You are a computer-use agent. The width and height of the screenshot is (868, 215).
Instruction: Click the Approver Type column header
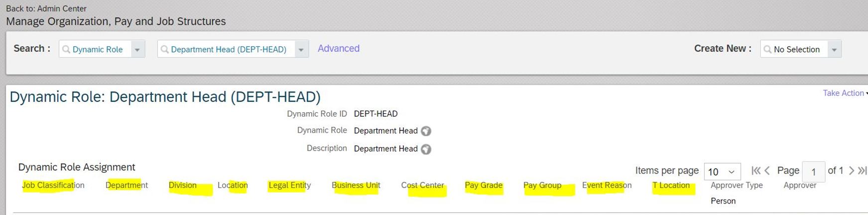737,185
